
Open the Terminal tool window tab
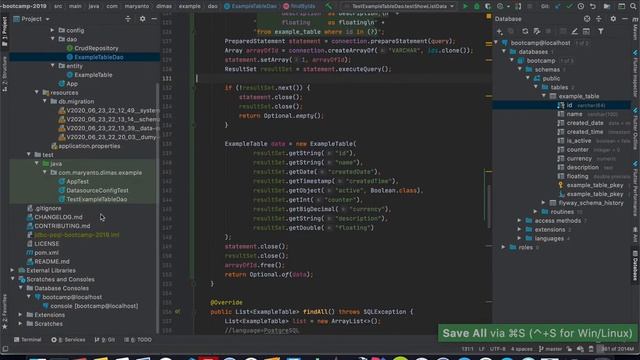[28, 340]
